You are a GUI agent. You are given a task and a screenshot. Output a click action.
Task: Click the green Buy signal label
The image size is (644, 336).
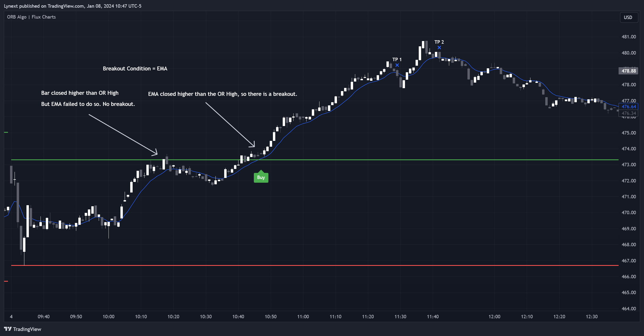tap(261, 177)
